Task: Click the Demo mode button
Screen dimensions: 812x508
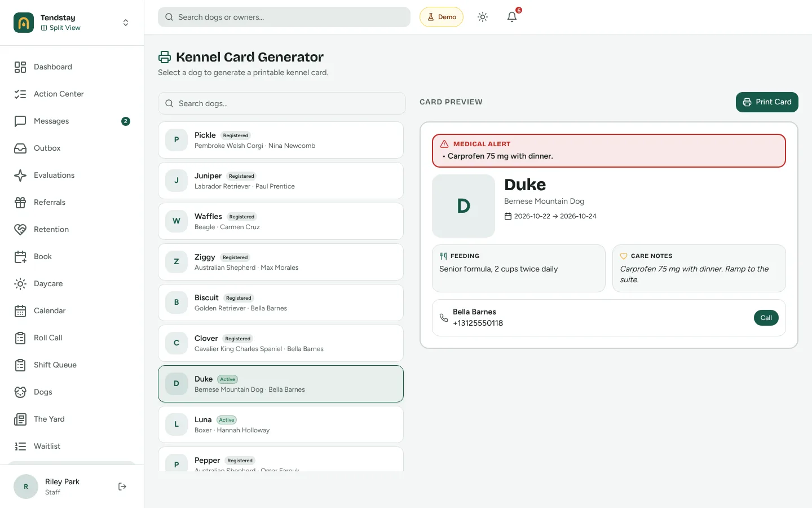Action: point(442,17)
